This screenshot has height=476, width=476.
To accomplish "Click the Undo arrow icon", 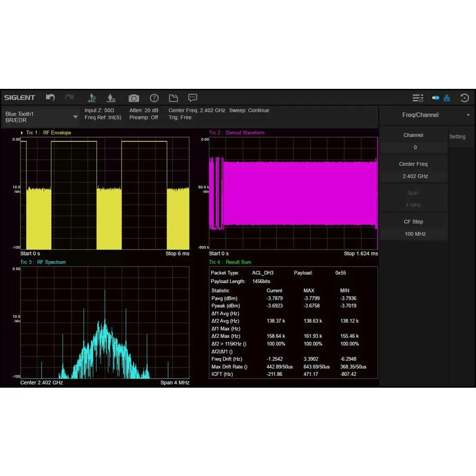I will pyautogui.click(x=51, y=97).
